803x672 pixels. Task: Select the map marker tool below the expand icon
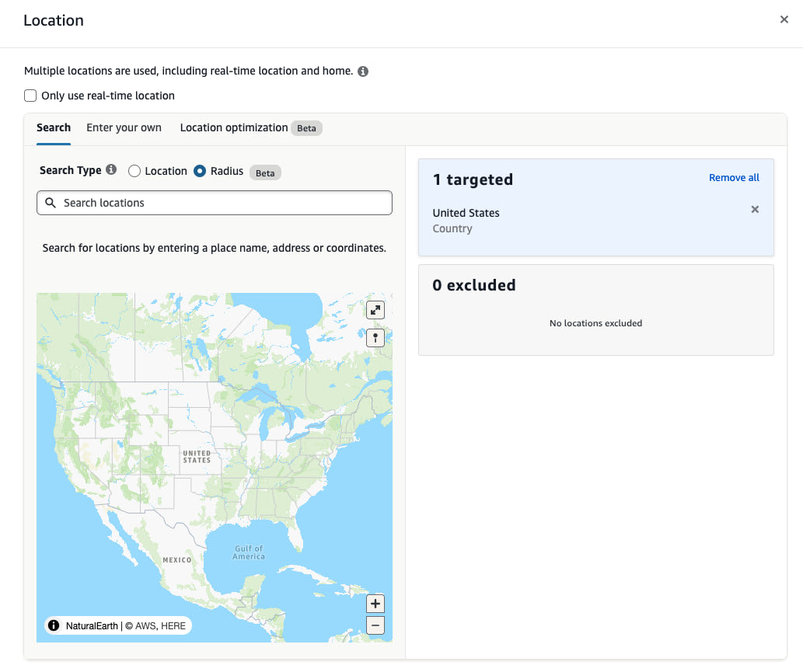(x=375, y=337)
